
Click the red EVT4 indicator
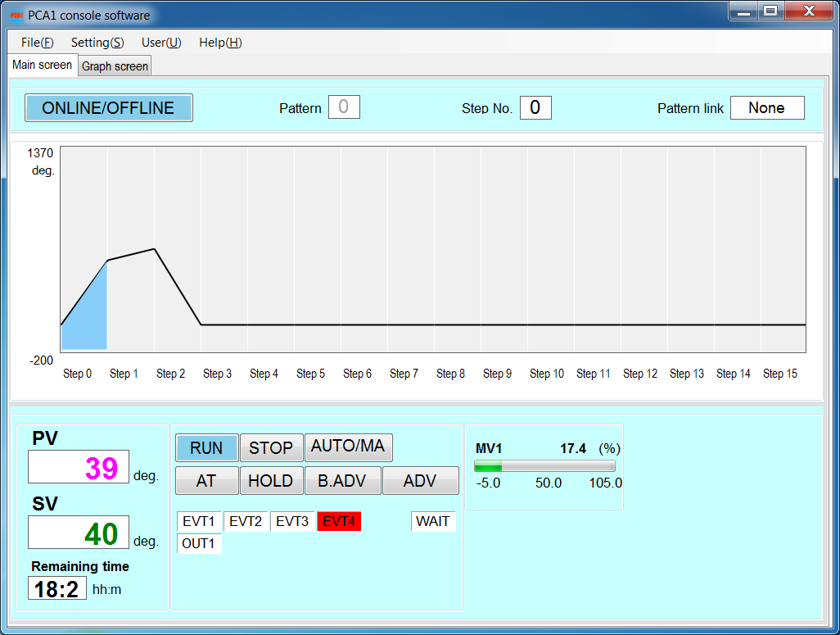(339, 521)
